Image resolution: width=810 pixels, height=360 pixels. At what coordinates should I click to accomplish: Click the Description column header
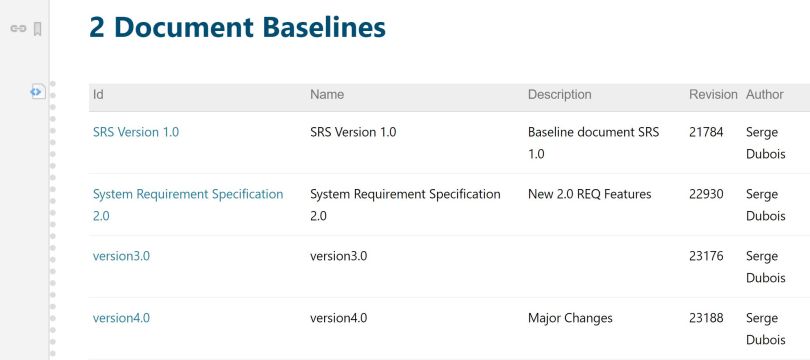(x=559, y=95)
